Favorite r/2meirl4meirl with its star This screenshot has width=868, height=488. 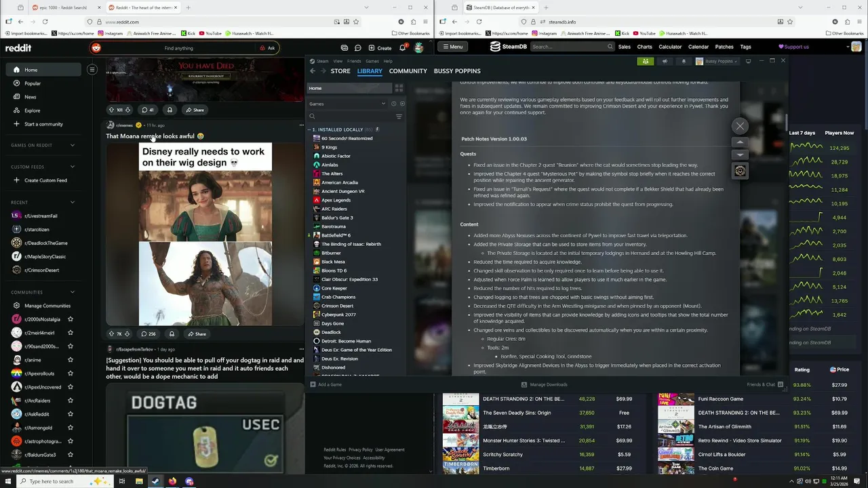[71, 333]
